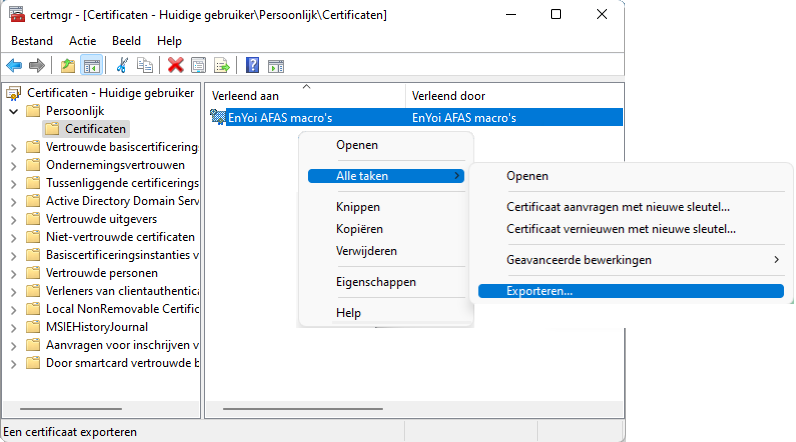This screenshot has height=442, width=796.
Task: Click the Cut scissors toolbar icon
Action: [122, 65]
